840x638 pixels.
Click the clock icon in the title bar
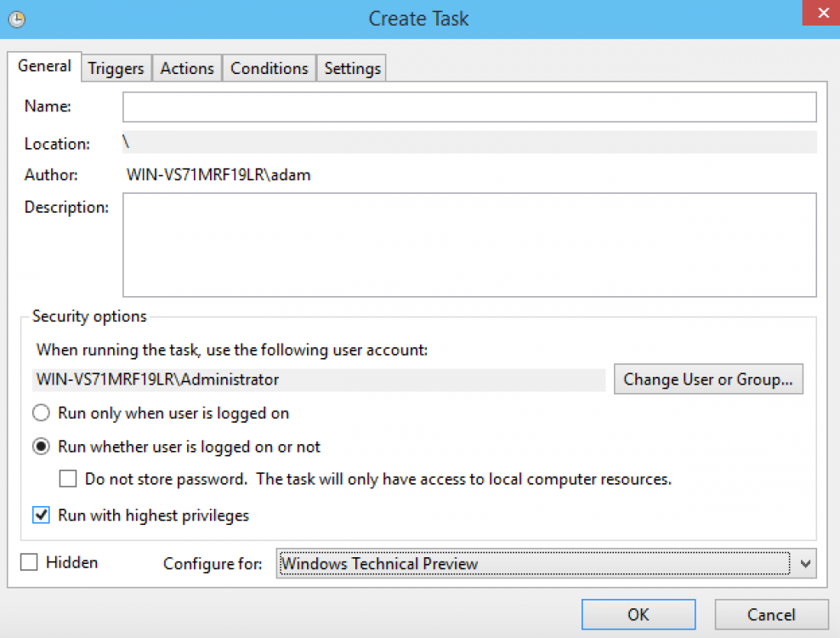click(15, 18)
